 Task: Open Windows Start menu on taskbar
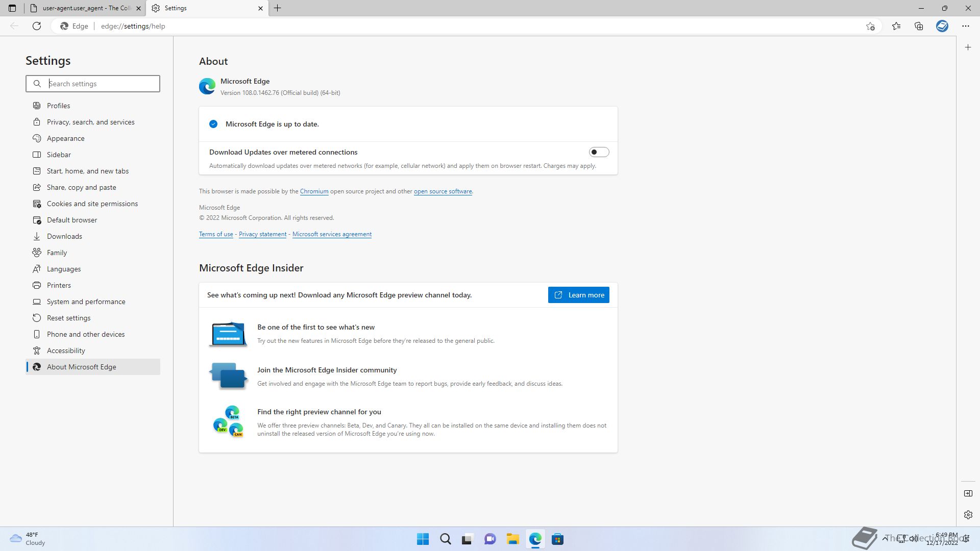coord(423,539)
